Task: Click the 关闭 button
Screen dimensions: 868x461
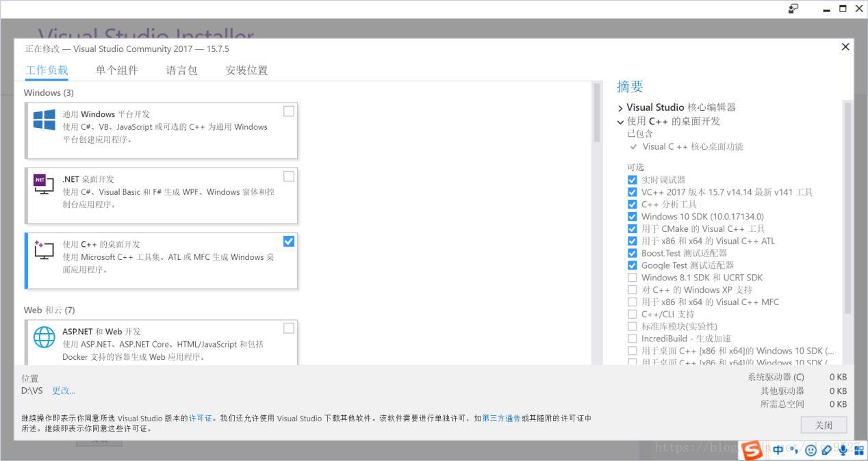Action: pos(824,425)
